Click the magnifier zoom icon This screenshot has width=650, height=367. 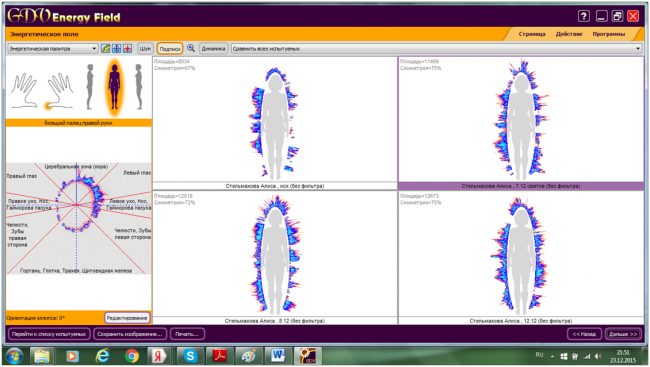(191, 49)
